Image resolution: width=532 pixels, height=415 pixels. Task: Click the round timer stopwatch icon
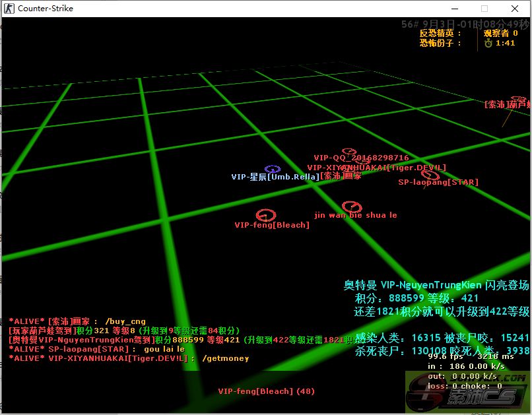click(x=488, y=43)
